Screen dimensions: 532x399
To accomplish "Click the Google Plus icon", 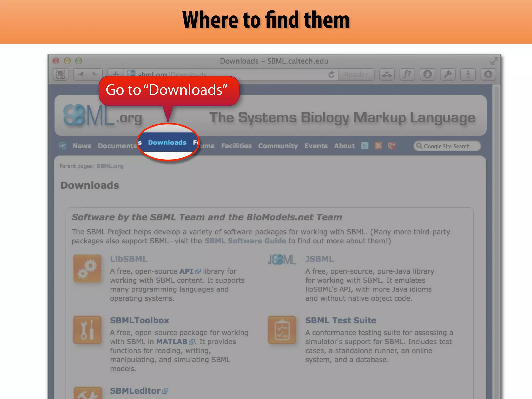I will point(392,146).
